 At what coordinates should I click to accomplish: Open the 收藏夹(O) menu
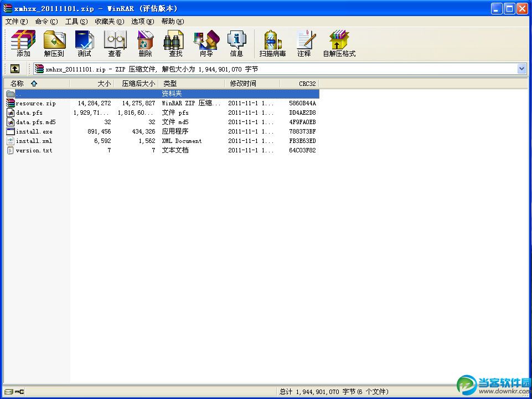point(109,22)
